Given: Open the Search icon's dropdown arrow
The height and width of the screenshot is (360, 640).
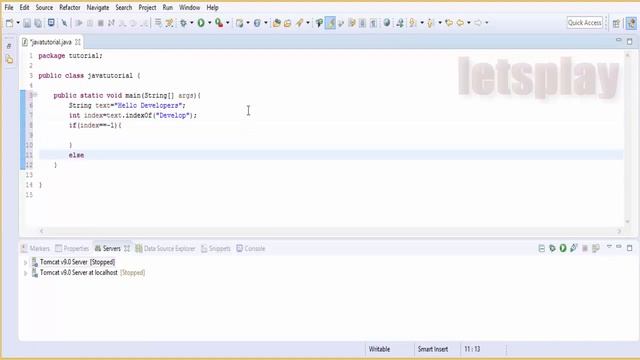Looking at the screenshot, I should [308, 23].
